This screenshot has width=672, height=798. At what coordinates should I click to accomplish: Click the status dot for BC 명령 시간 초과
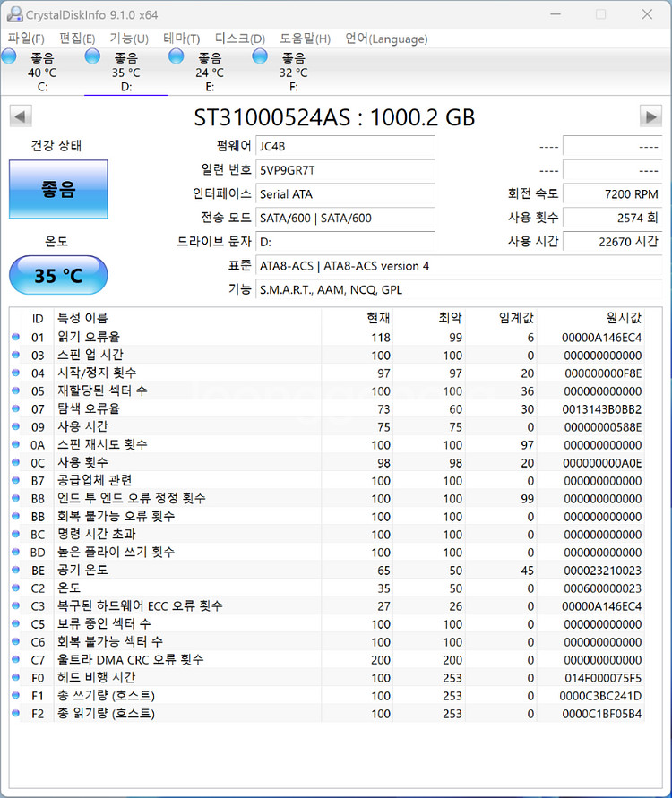click(x=16, y=535)
